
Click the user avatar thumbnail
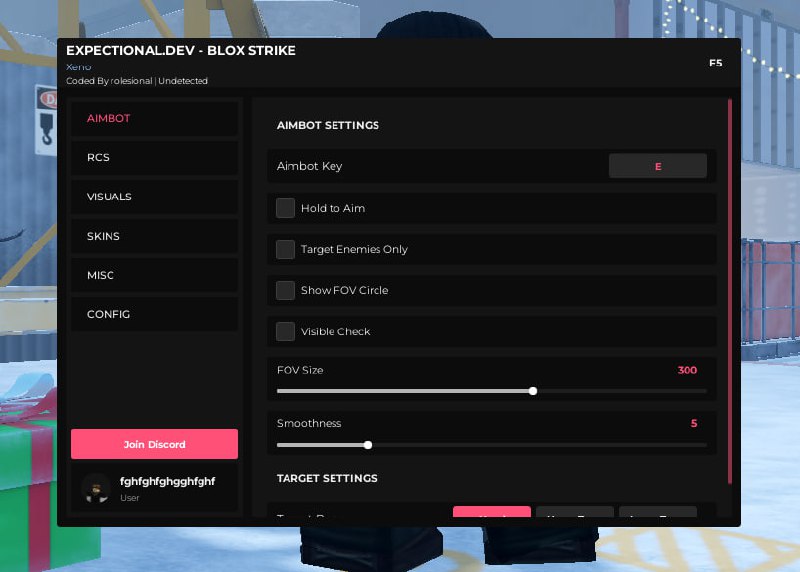(x=96, y=488)
